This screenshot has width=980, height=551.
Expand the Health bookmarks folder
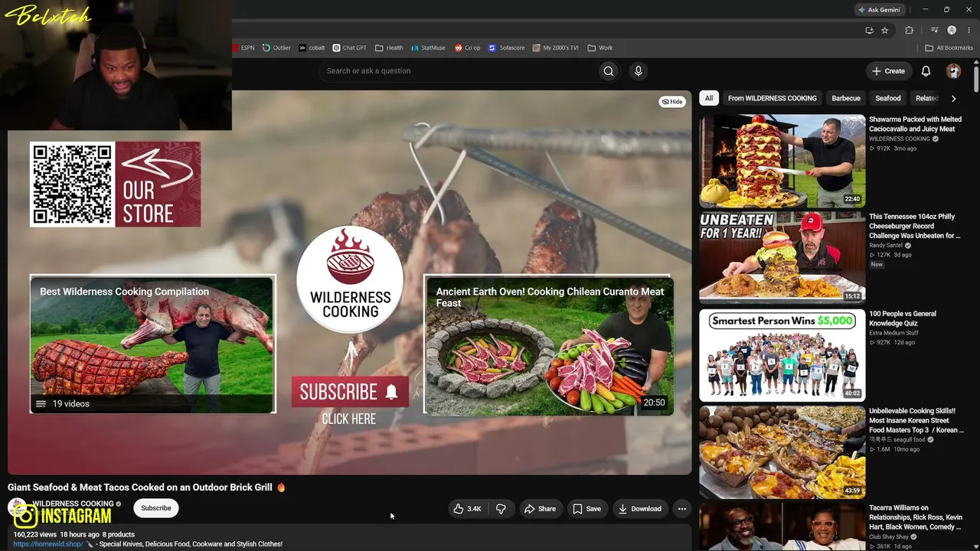tap(389, 47)
